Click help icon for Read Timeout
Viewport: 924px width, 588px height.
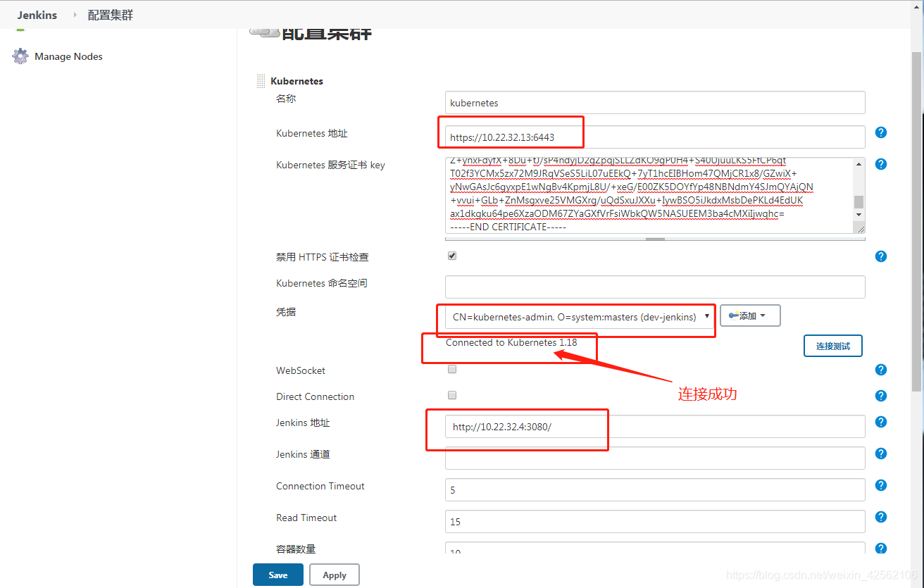tap(880, 517)
